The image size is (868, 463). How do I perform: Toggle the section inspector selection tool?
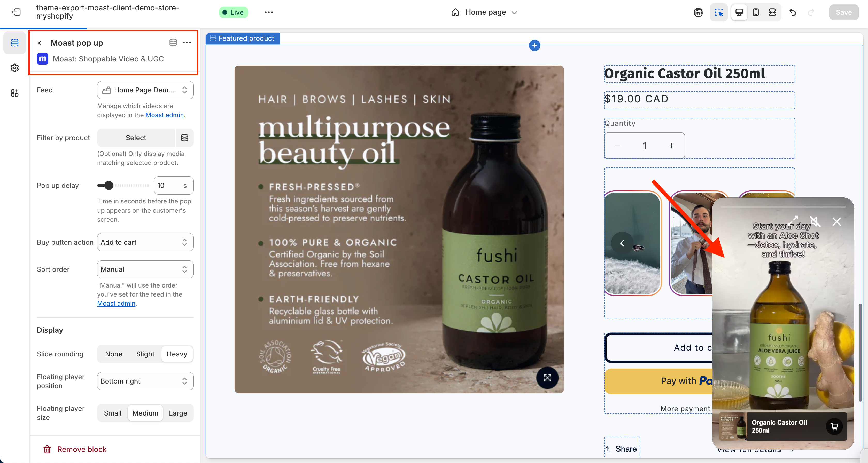719,12
